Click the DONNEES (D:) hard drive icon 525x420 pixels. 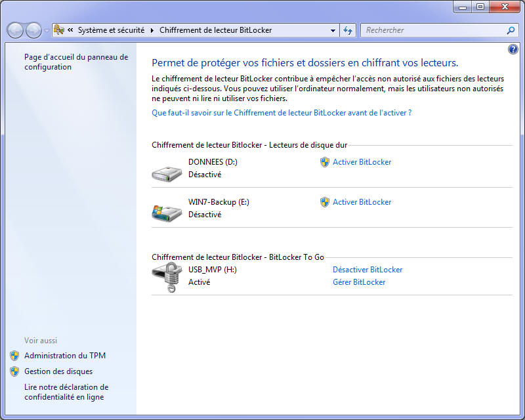click(x=167, y=173)
